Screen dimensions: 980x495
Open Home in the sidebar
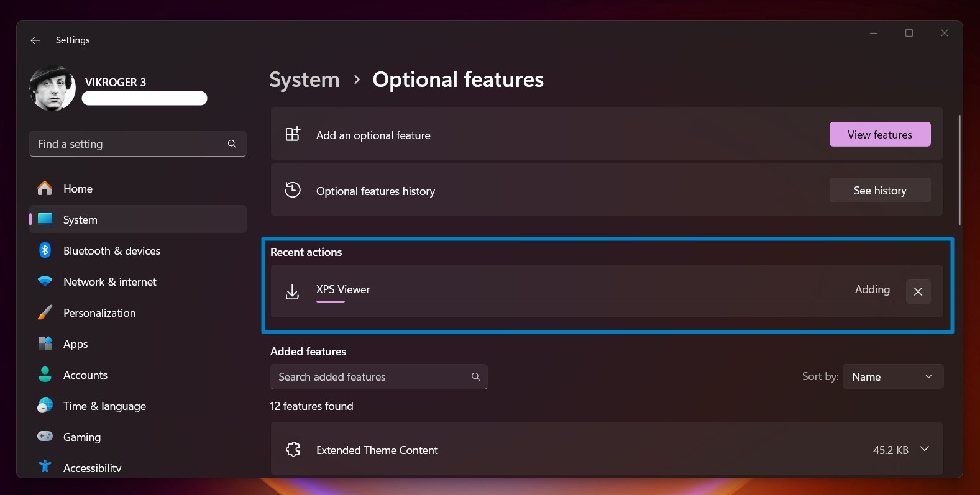(x=138, y=189)
